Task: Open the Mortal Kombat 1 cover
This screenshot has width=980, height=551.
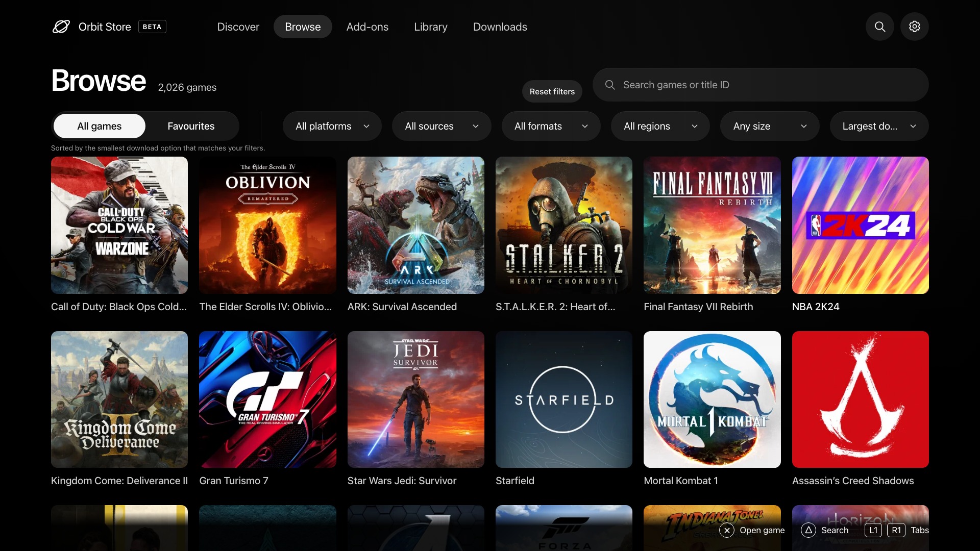Action: (x=712, y=399)
